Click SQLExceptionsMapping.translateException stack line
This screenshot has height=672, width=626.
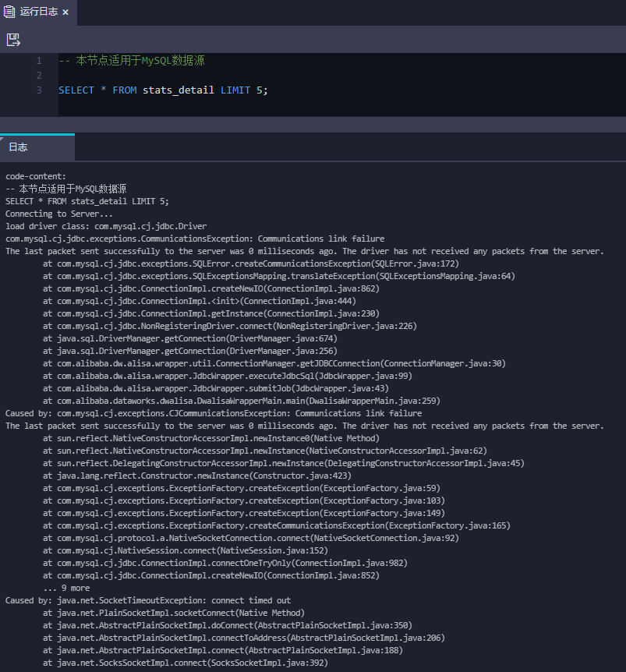tap(279, 275)
